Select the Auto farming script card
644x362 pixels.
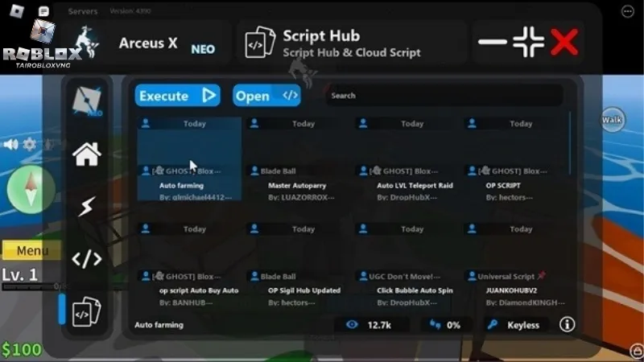[x=189, y=158]
